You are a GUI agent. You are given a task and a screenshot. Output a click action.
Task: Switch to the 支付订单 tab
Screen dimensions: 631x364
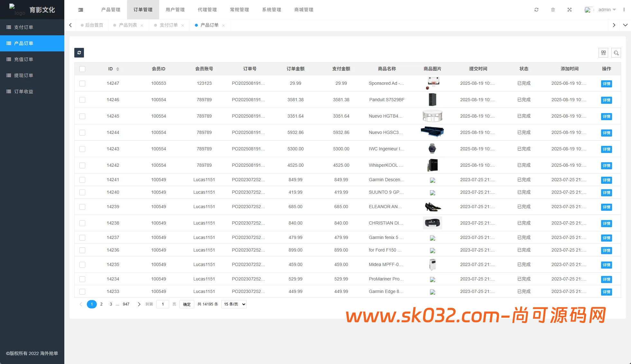(169, 25)
